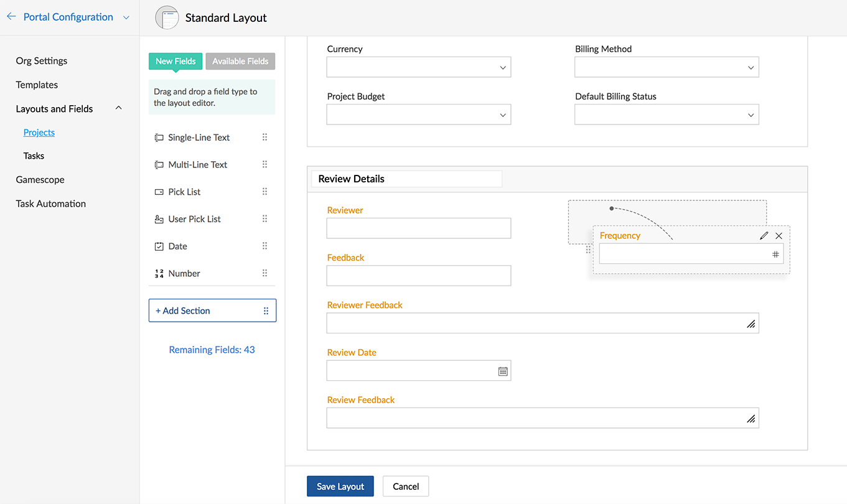The width and height of the screenshot is (847, 504).
Task: Open the Review Date calendar icon
Action: pyautogui.click(x=503, y=371)
